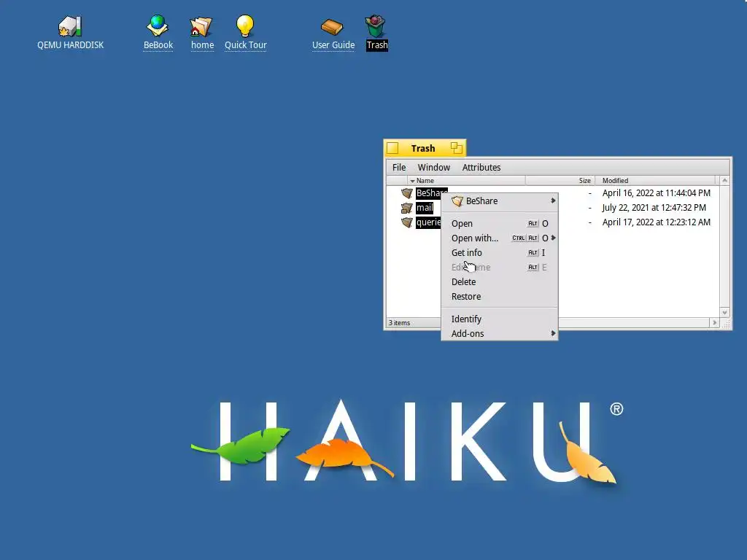Open the Attributes menu
Viewport: 747px width, 560px height.
[x=481, y=167]
